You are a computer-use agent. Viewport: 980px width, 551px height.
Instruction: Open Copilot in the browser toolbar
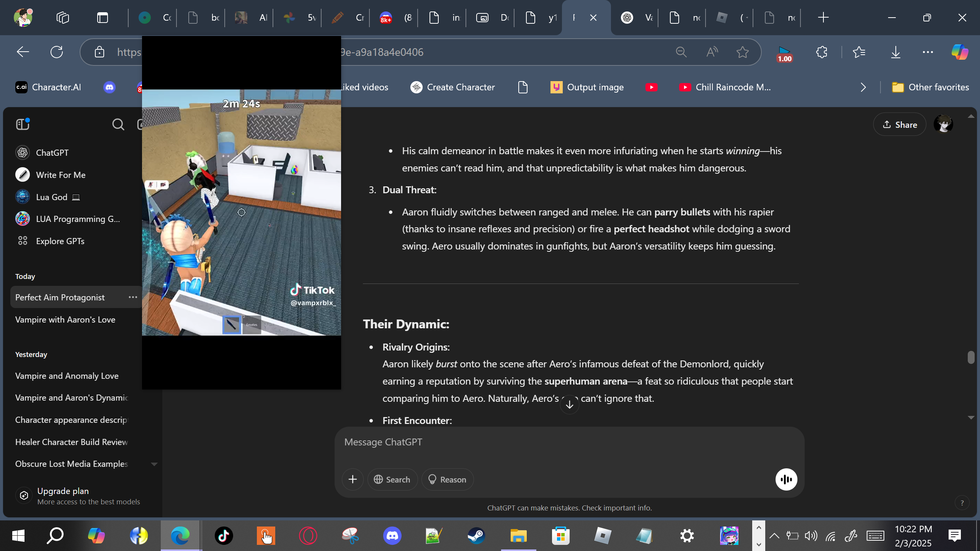(960, 52)
